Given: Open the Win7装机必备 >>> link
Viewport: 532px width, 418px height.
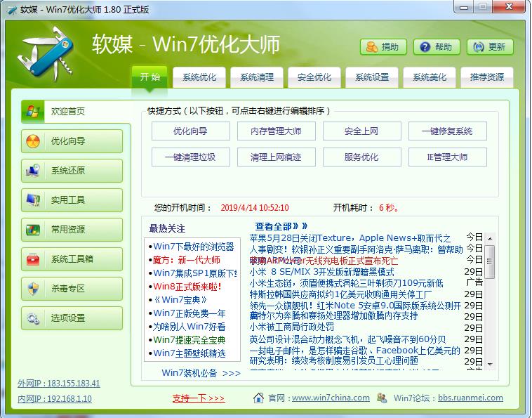Looking at the screenshot, I should point(201,373).
